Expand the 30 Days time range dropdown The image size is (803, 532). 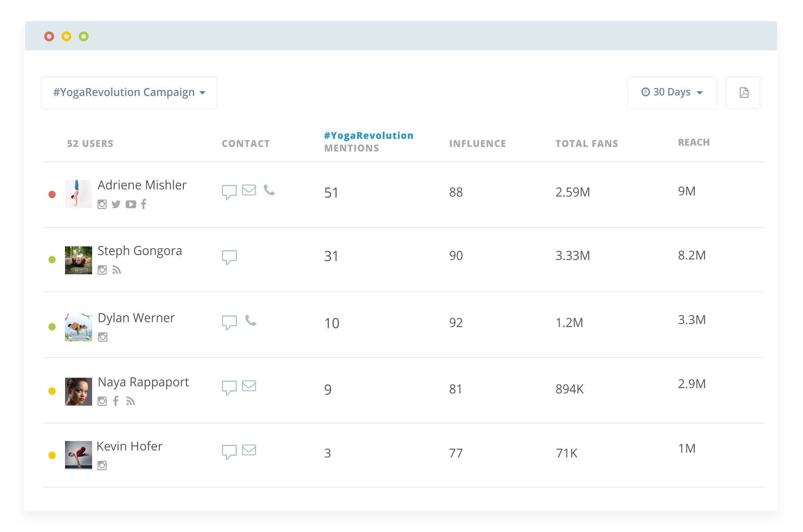(672, 92)
